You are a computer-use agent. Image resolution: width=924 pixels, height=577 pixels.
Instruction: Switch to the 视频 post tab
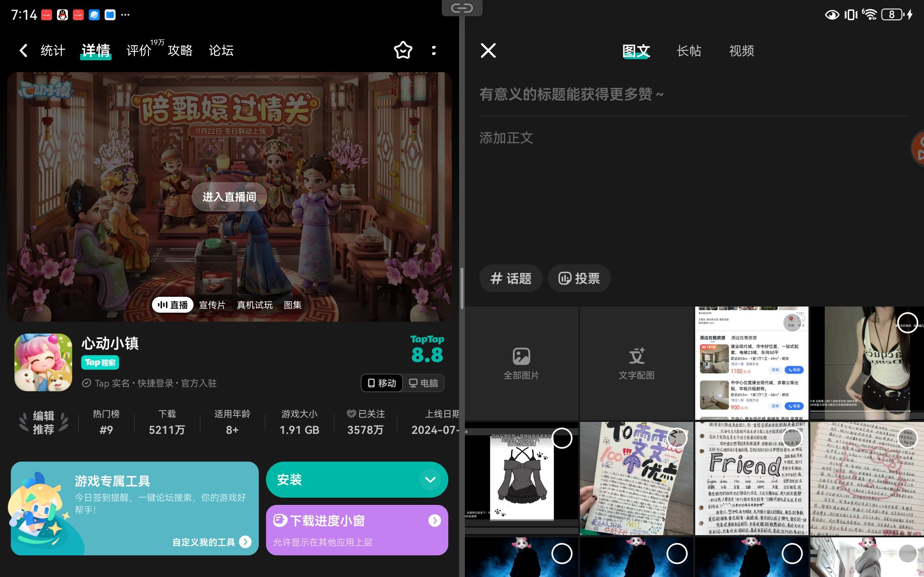(x=741, y=50)
